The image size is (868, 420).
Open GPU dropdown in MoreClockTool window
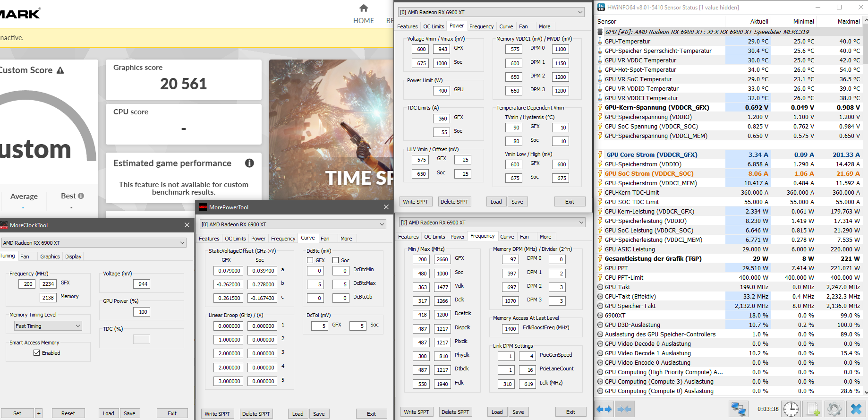[x=94, y=243]
